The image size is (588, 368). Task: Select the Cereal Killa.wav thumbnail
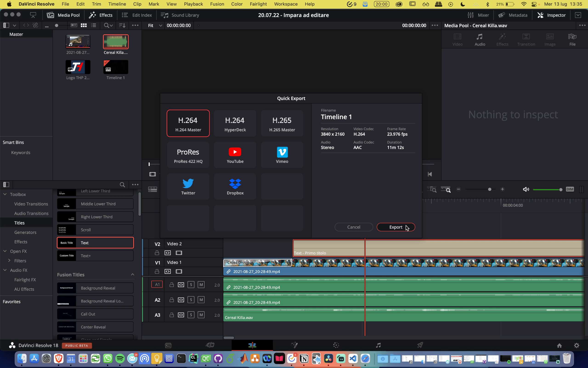pos(116,42)
